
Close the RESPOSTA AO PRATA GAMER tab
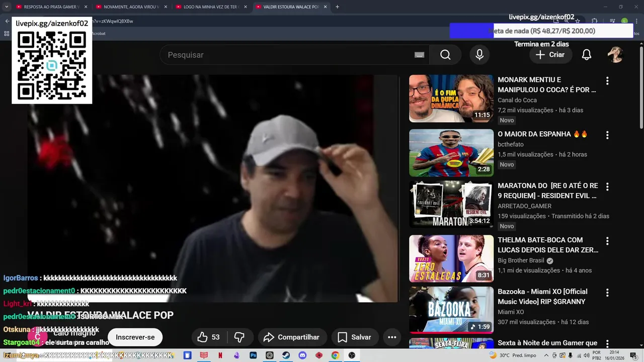[x=86, y=7]
